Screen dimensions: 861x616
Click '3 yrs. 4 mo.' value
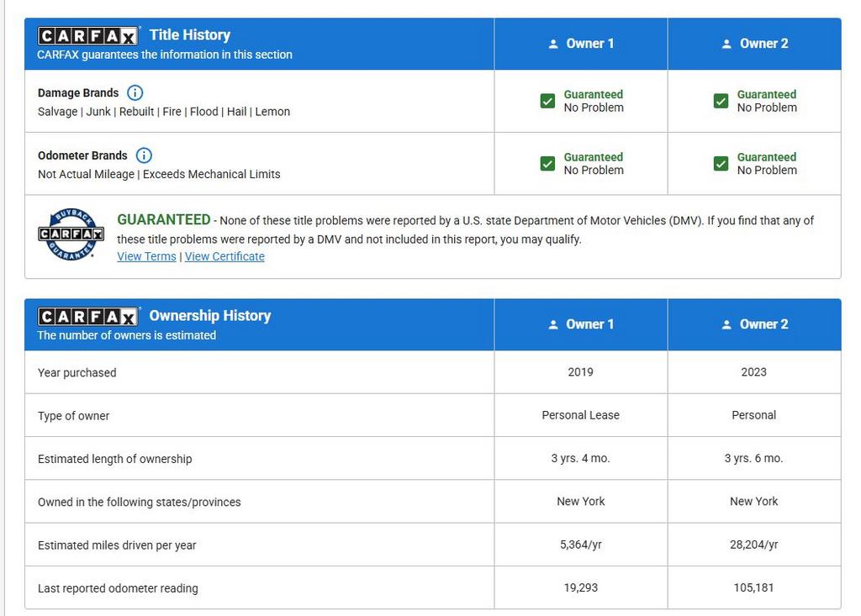tap(580, 459)
